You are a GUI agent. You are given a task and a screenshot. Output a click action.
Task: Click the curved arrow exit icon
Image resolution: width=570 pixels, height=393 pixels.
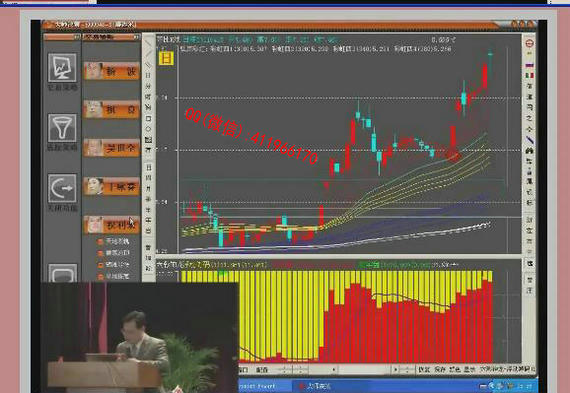(x=62, y=188)
